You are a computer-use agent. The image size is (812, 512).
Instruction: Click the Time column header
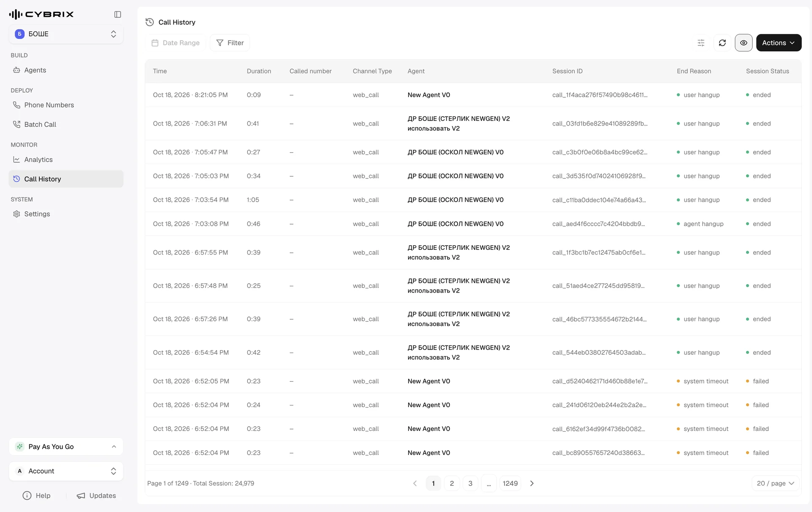pyautogui.click(x=160, y=71)
